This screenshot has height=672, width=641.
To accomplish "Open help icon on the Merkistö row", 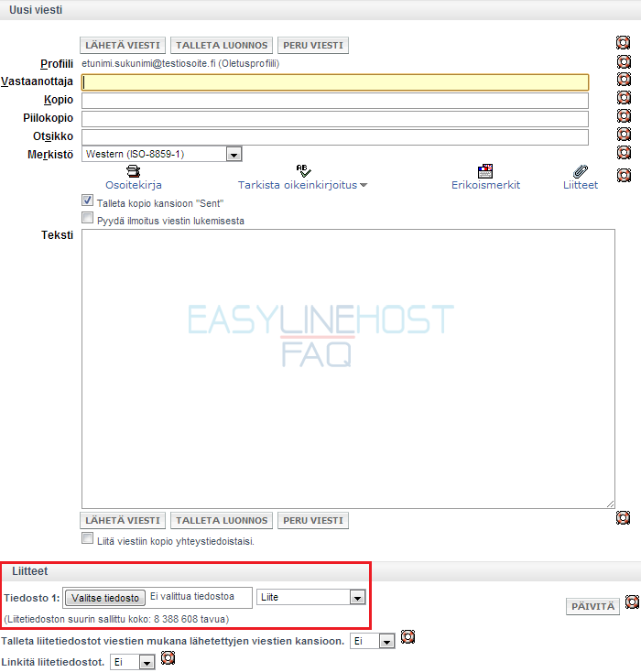I will (624, 153).
